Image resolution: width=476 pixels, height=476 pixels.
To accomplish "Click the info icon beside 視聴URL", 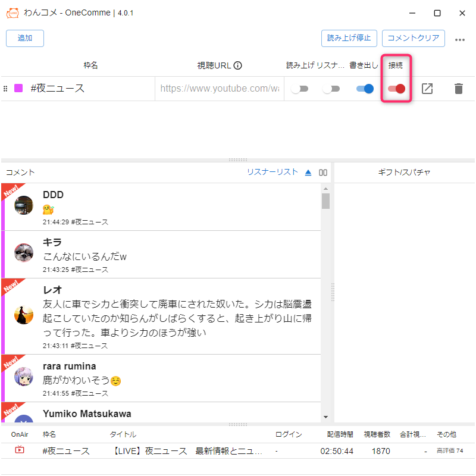I will click(238, 65).
